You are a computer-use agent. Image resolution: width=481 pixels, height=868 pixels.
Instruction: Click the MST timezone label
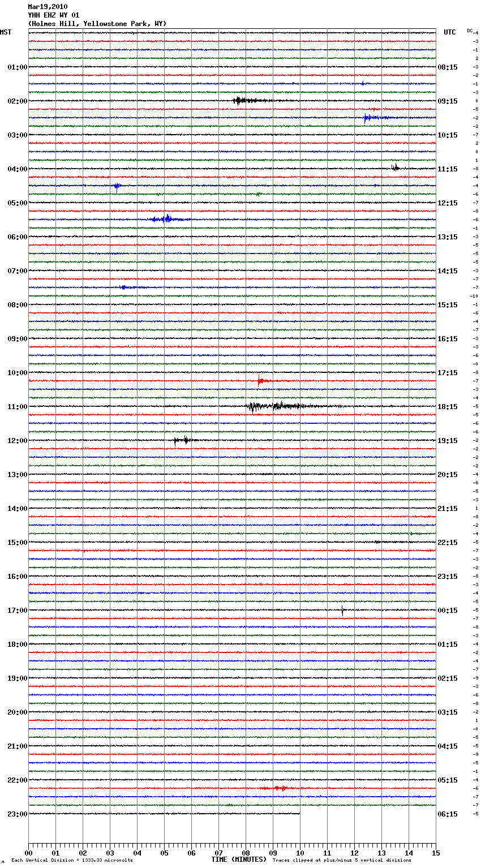[x=6, y=32]
